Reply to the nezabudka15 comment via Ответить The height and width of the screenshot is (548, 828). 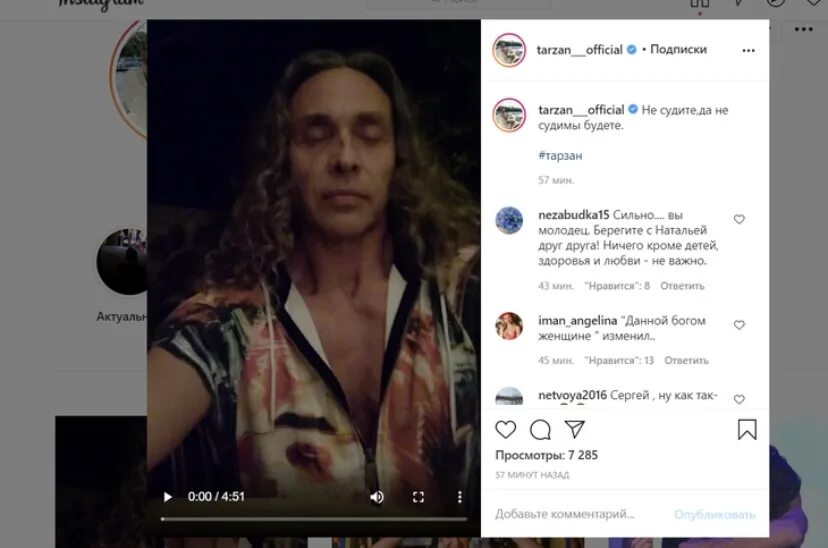pyautogui.click(x=682, y=286)
